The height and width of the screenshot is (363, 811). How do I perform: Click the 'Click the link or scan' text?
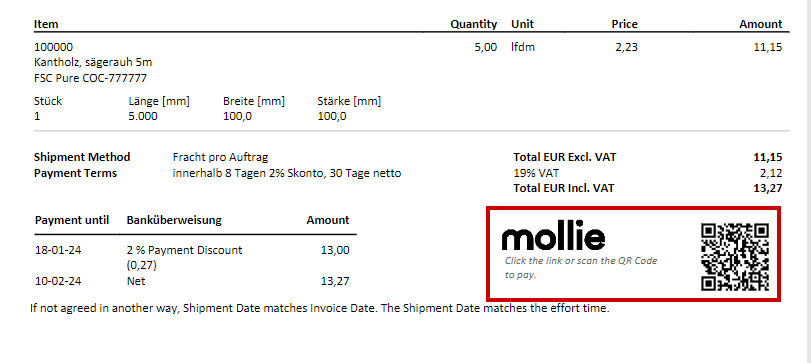click(x=581, y=267)
